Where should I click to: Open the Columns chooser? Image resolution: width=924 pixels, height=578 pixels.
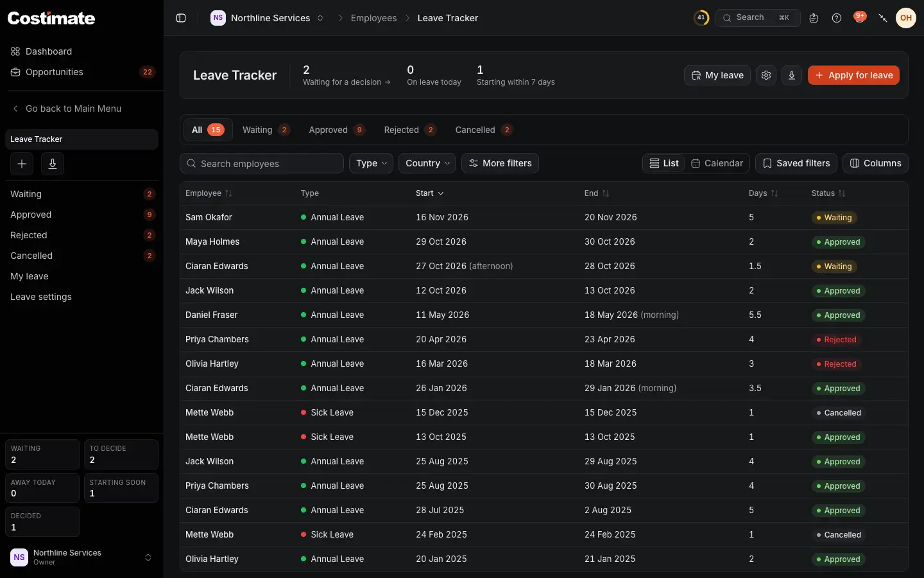coord(875,163)
